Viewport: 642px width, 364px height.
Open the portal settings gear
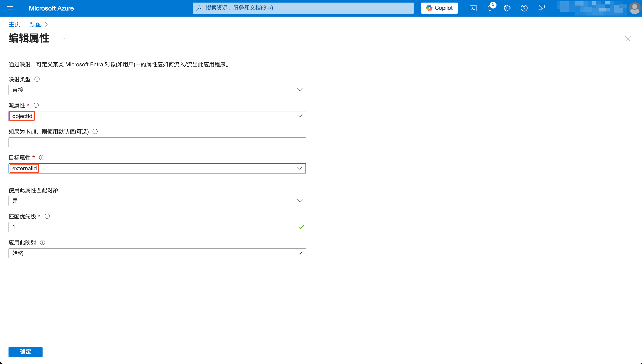click(x=507, y=8)
